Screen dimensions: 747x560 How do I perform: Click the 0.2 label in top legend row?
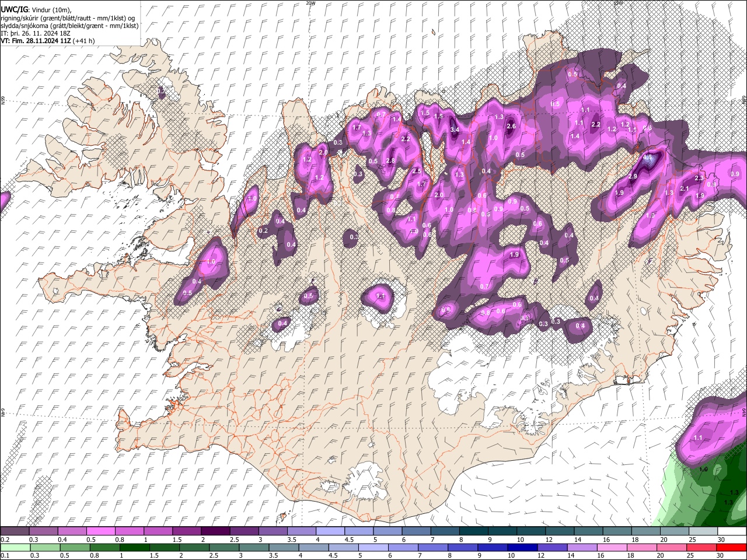(5, 540)
